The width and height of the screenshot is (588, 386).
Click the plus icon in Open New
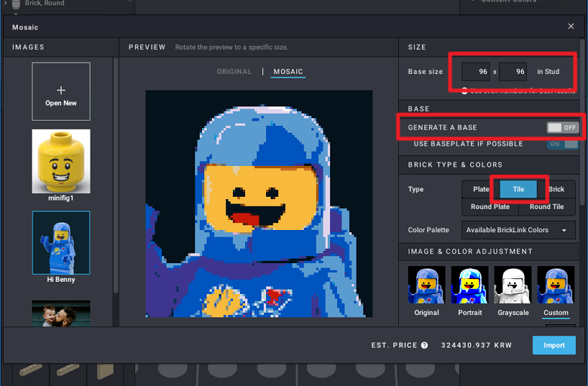point(61,90)
